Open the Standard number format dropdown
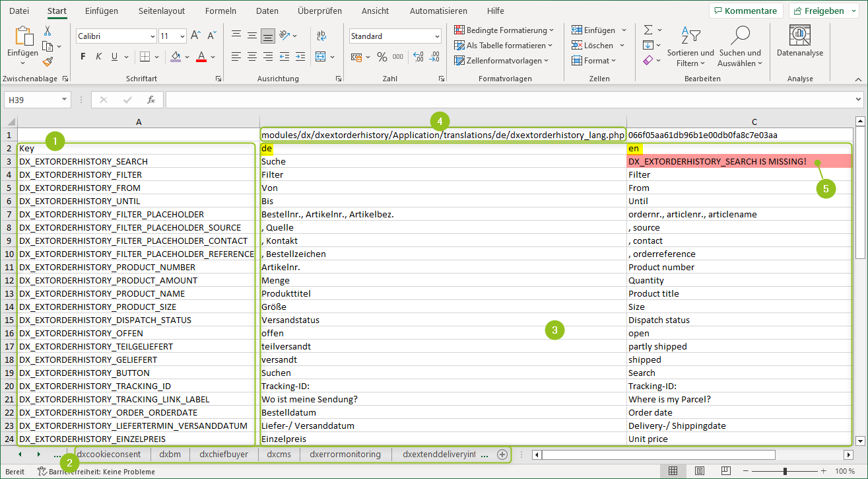This screenshot has height=479, width=868. click(437, 36)
